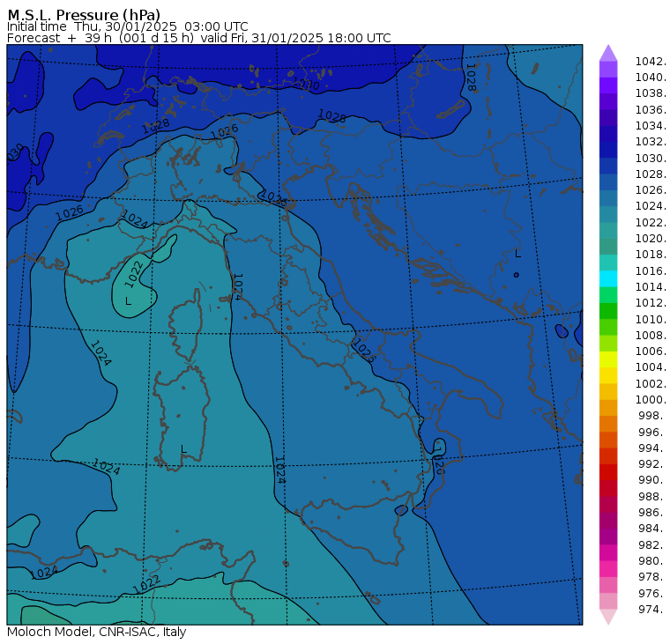Click the 1006. legend value
The height and width of the screenshot is (644, 670).
tap(651, 351)
